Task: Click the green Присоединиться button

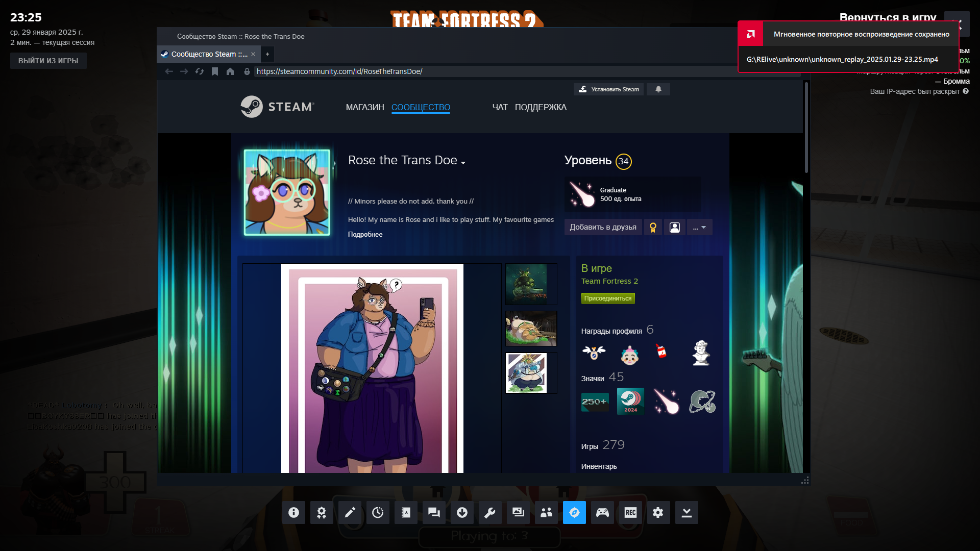Action: 608,298
